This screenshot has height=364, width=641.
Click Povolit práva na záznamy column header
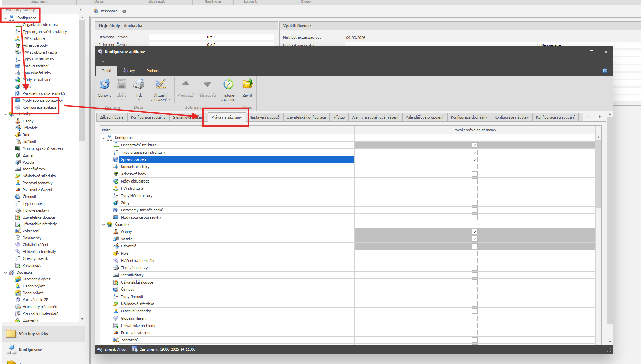[475, 130]
